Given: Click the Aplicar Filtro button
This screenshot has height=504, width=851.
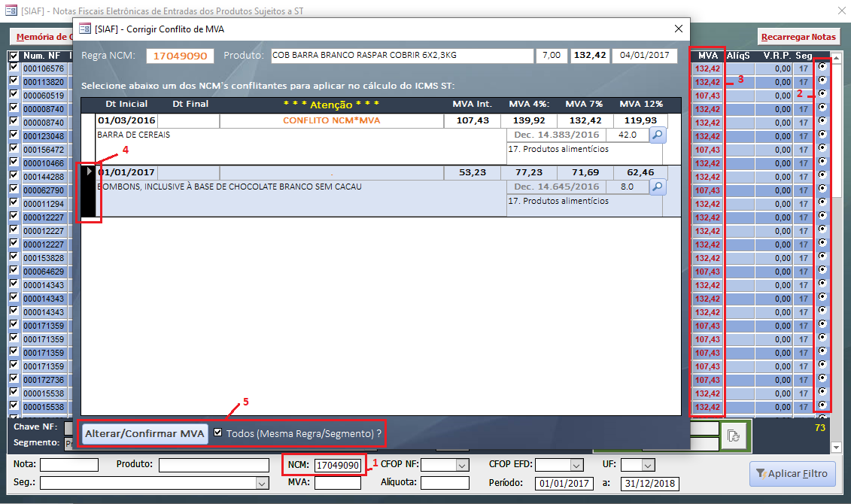Looking at the screenshot, I should tap(792, 474).
